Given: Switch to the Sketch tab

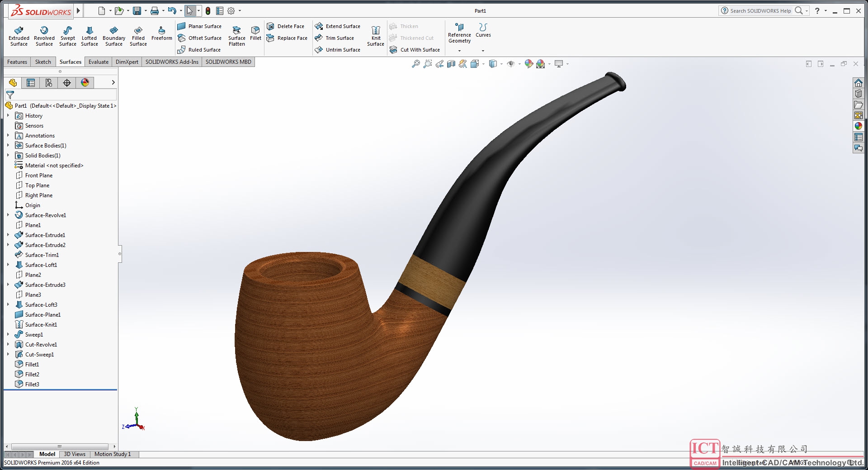Looking at the screenshot, I should tap(43, 62).
